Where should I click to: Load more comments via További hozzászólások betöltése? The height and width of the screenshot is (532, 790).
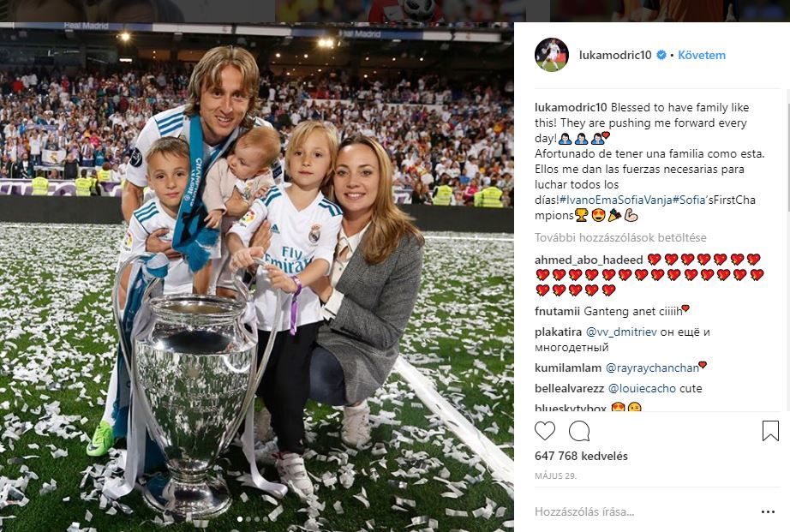point(620,237)
